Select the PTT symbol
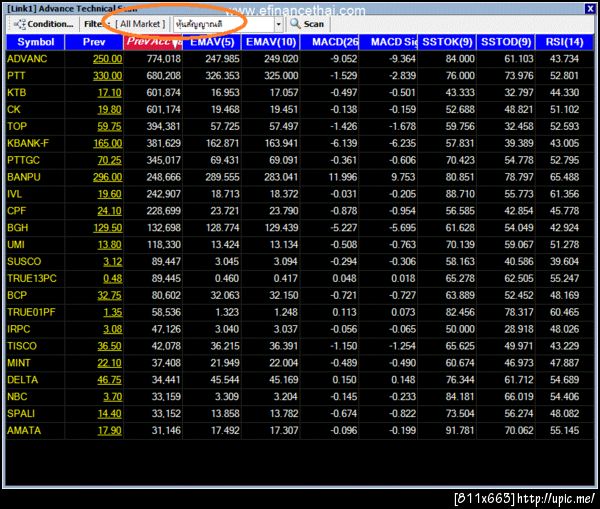 pos(16,76)
